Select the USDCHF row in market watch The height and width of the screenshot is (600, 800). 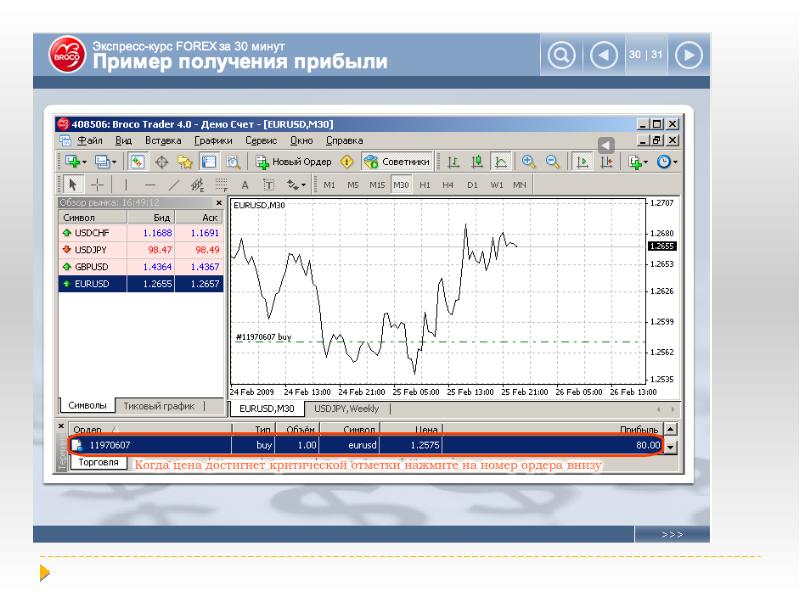point(141,233)
